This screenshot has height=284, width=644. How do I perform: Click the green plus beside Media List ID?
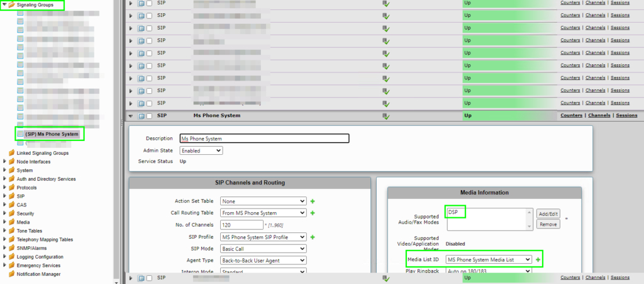point(538,259)
